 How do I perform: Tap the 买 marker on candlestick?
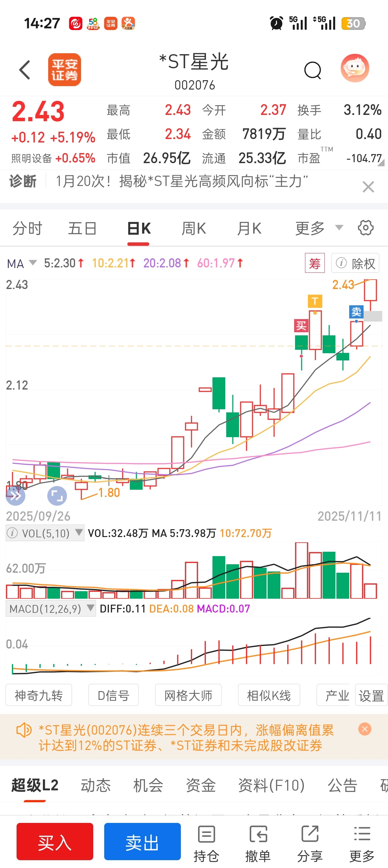tap(301, 326)
